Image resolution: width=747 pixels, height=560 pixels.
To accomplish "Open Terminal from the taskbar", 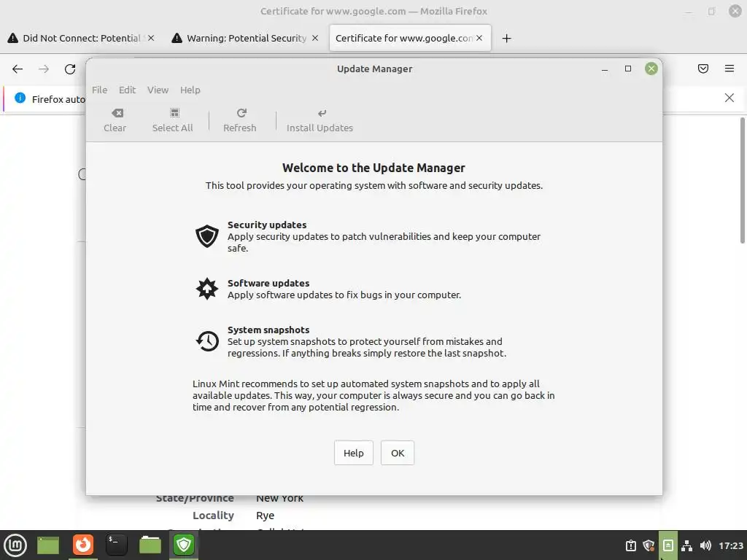I will pos(116,545).
